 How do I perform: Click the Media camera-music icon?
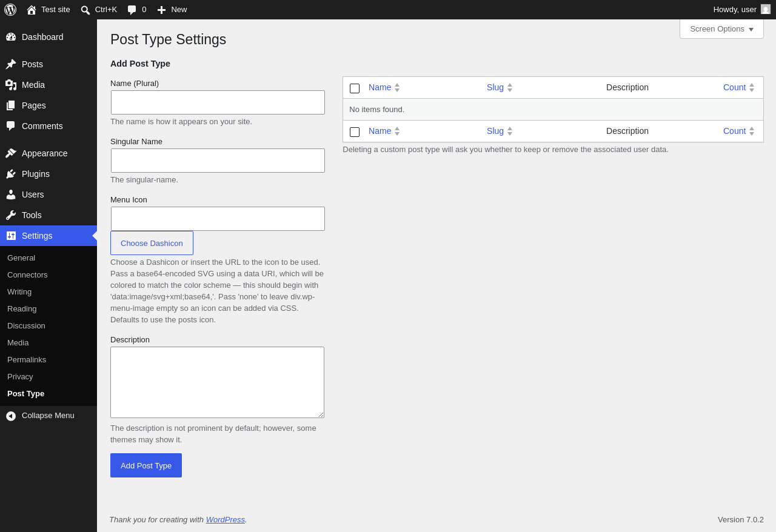click(x=11, y=85)
